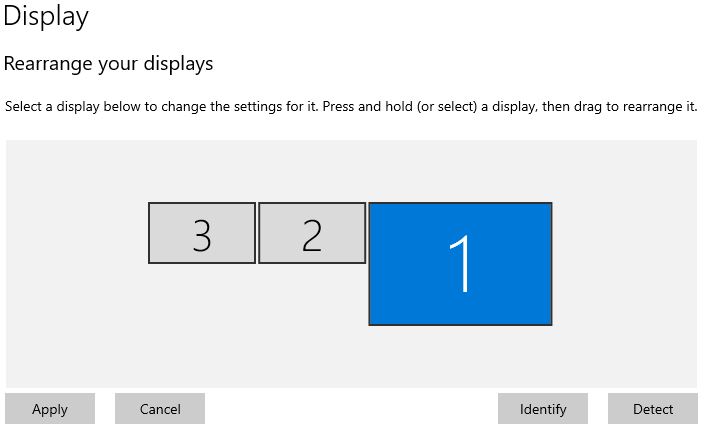Choose display 3 monitor box
The image size is (728, 444).
coord(202,233)
